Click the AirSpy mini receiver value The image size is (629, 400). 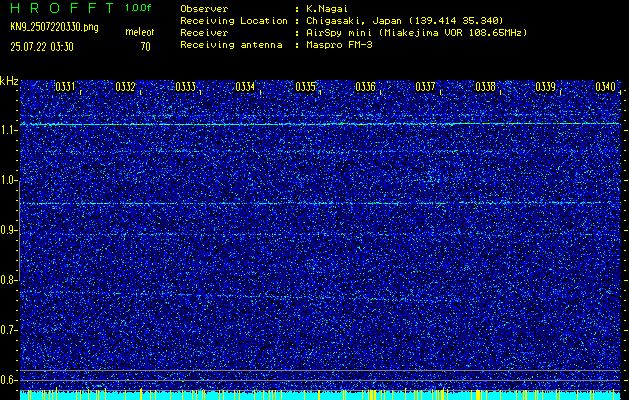[416, 33]
